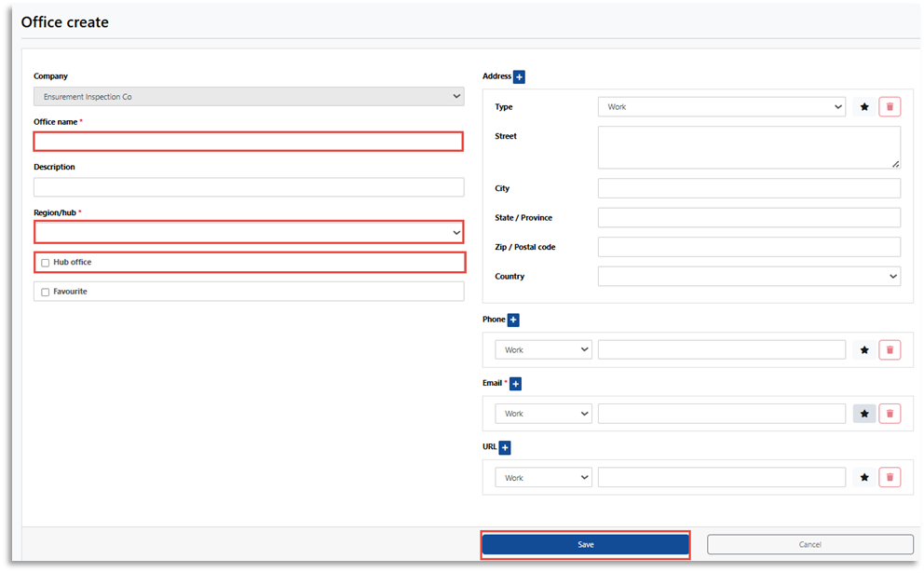Screen dimensions: 924x573
Task: Open email type Work dropdown
Action: (x=543, y=414)
